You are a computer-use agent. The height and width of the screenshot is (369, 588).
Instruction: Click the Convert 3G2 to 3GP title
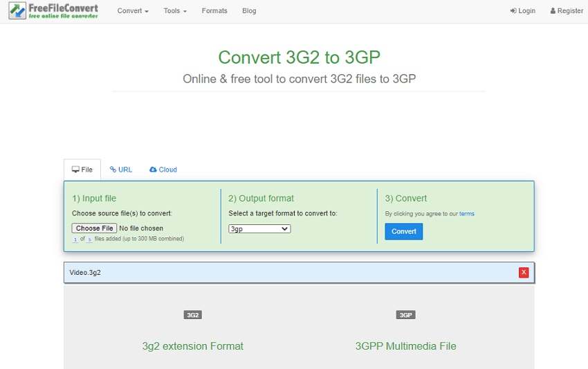(300, 57)
